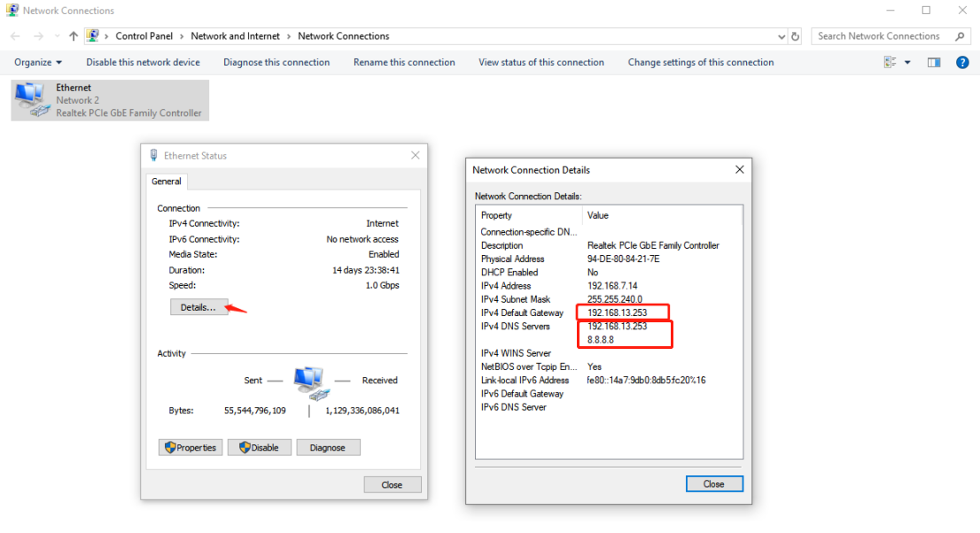This screenshot has width=980, height=533.
Task: Click the Network Connections title bar icon
Action: (12, 10)
